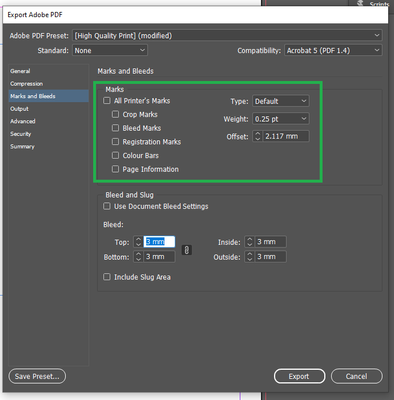
Task: Click the Top bleed input field
Action: point(159,242)
